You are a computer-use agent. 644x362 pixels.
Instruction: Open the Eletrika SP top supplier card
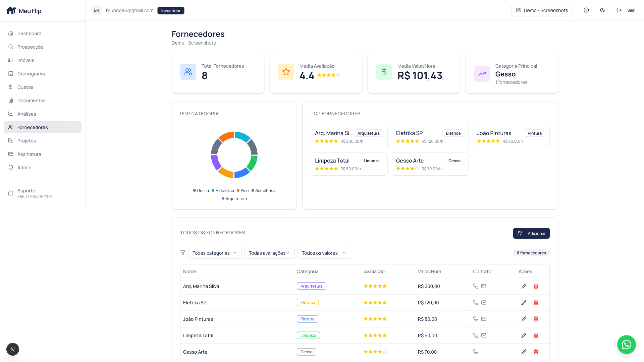(430, 137)
